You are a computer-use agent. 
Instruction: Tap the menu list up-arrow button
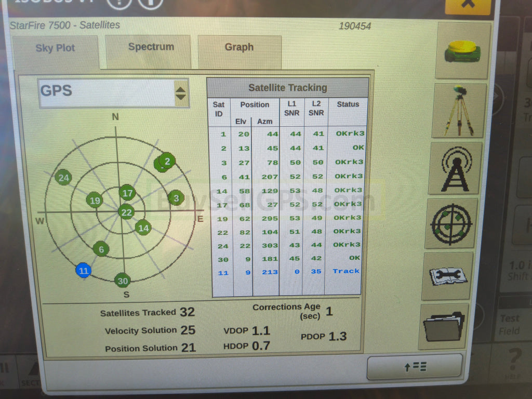(x=415, y=367)
